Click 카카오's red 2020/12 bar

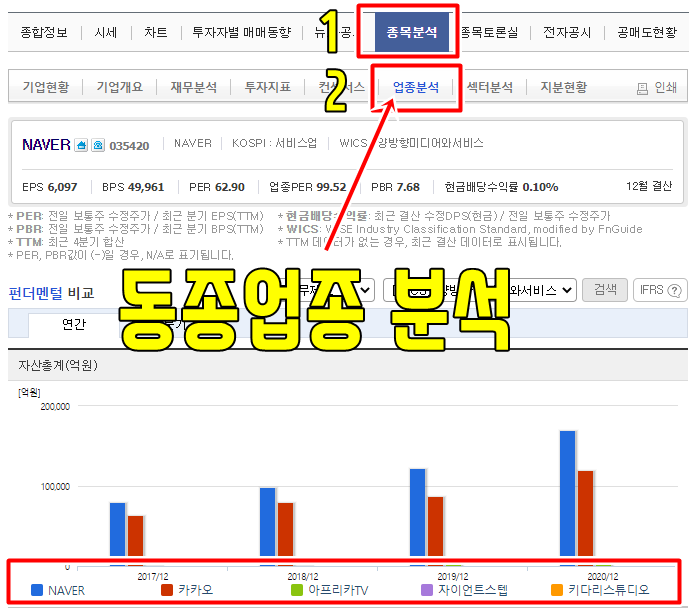(x=585, y=513)
